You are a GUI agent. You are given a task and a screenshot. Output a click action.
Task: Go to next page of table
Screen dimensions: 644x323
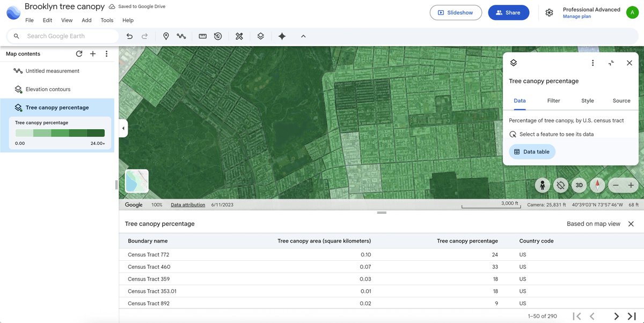click(617, 316)
